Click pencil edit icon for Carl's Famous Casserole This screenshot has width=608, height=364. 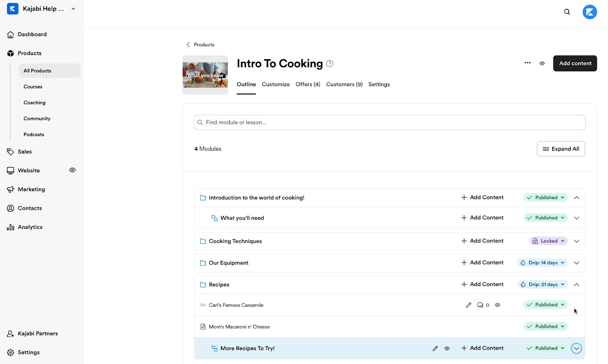coord(469,305)
